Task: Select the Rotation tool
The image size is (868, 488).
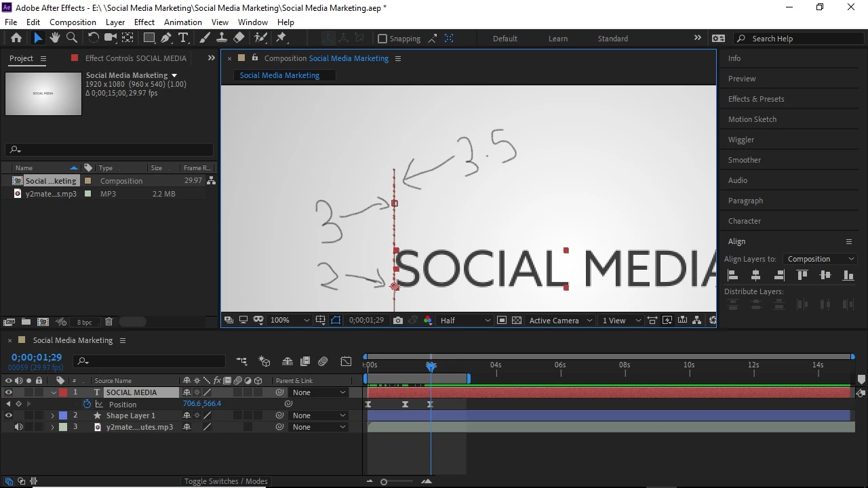Action: (x=94, y=38)
